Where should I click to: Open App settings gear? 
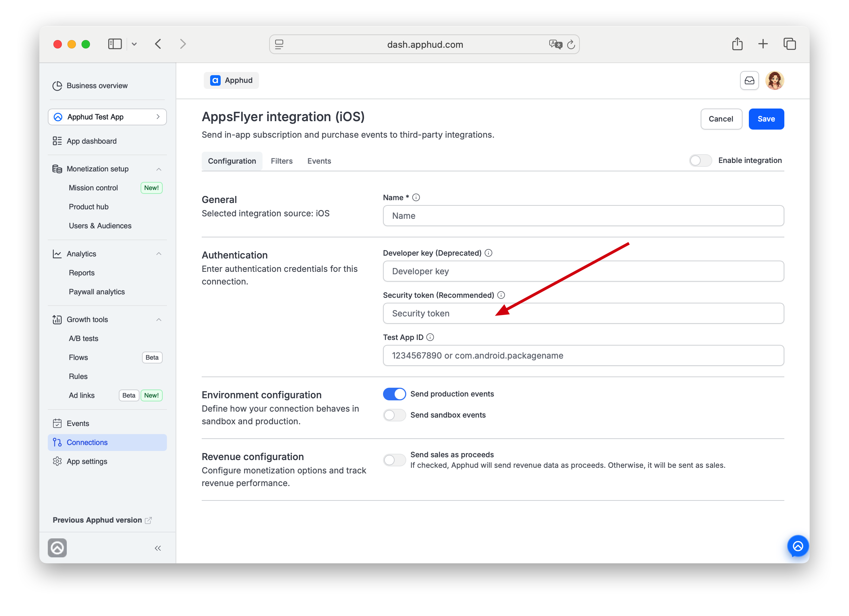(57, 461)
